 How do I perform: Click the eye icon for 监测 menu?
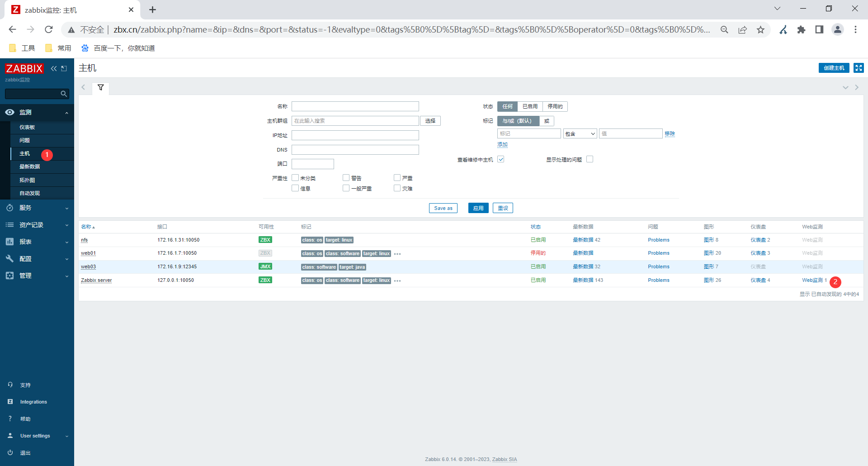[x=9, y=112]
